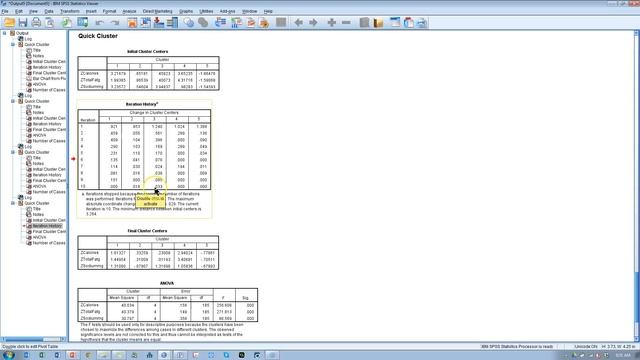Open the Transform menu
Image resolution: width=640 pixels, height=360 pixels.
[70, 11]
